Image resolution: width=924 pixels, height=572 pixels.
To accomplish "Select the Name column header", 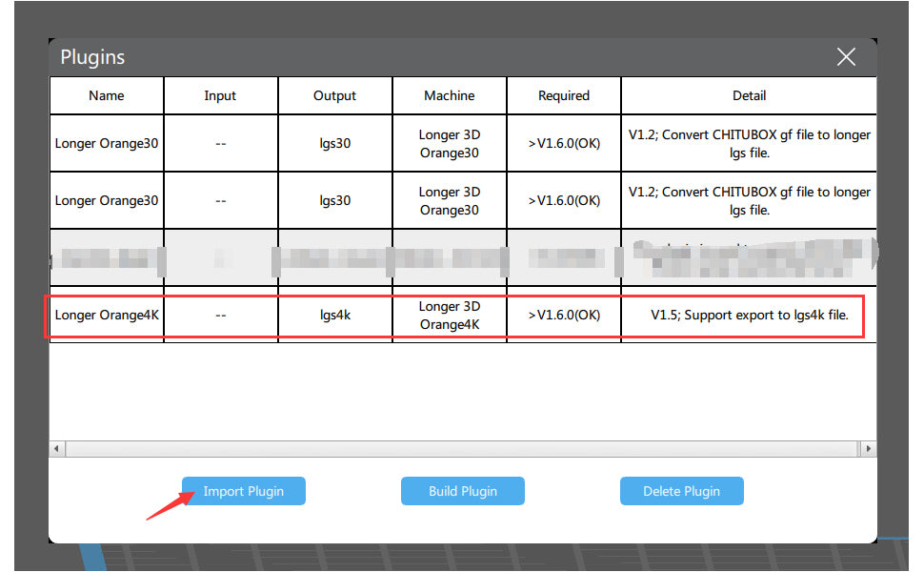I will pyautogui.click(x=107, y=95).
